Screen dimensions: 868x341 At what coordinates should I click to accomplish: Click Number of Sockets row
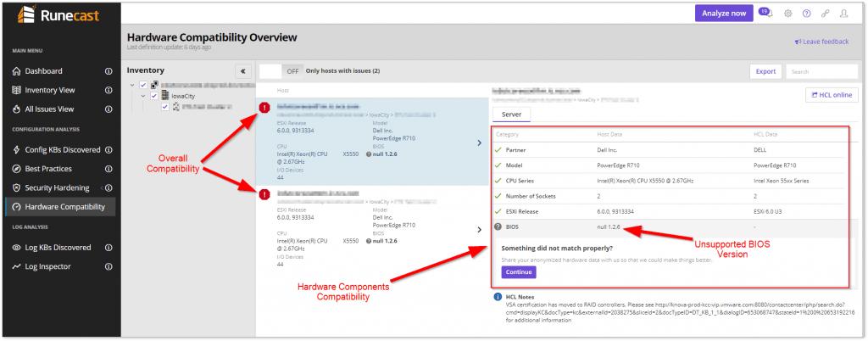[x=669, y=196]
